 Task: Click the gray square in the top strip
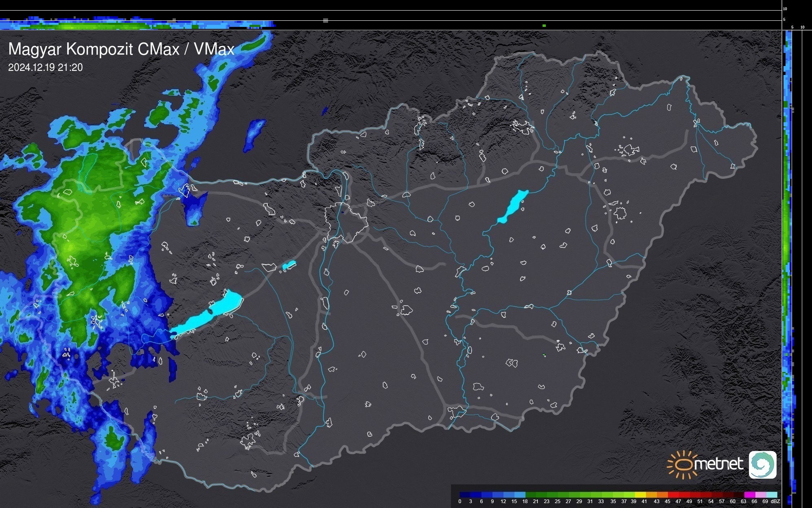click(x=326, y=20)
